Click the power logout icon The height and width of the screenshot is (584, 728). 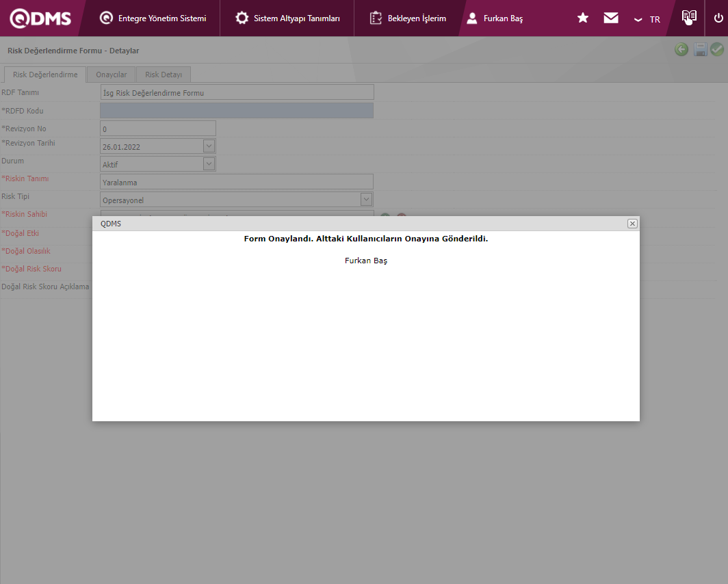tap(718, 18)
